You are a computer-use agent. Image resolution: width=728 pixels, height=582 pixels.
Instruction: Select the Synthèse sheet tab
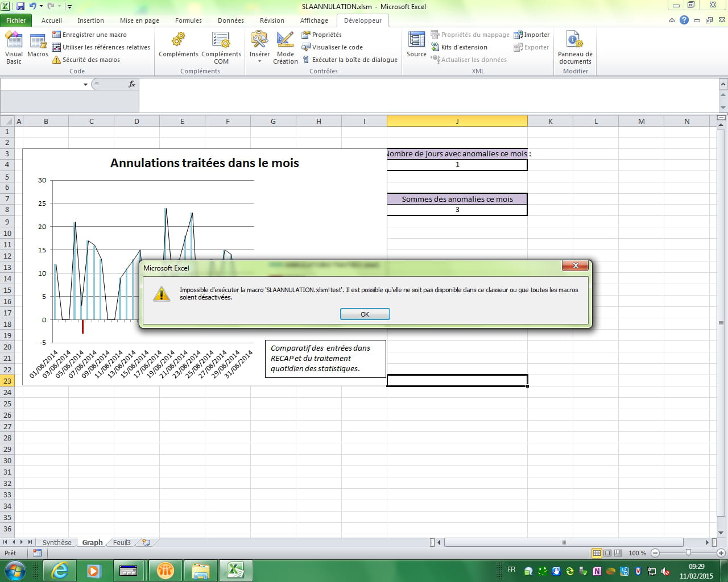click(x=57, y=542)
